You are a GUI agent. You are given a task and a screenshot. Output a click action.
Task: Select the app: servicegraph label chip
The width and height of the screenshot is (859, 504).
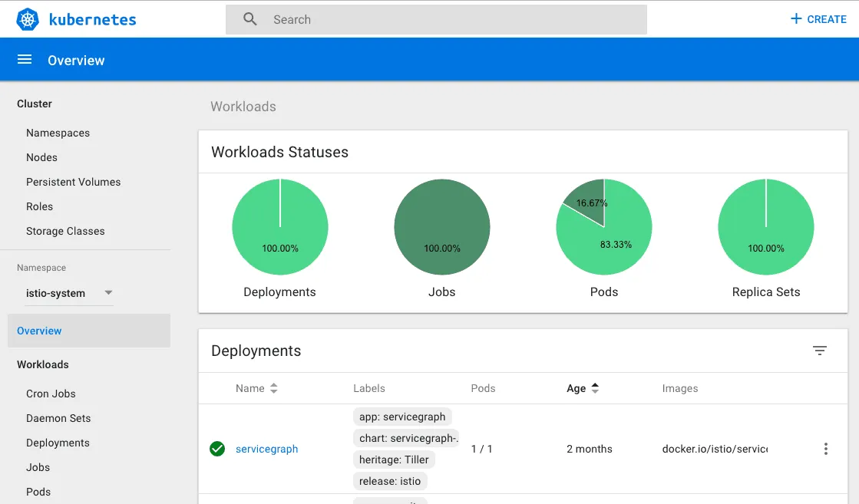click(402, 417)
